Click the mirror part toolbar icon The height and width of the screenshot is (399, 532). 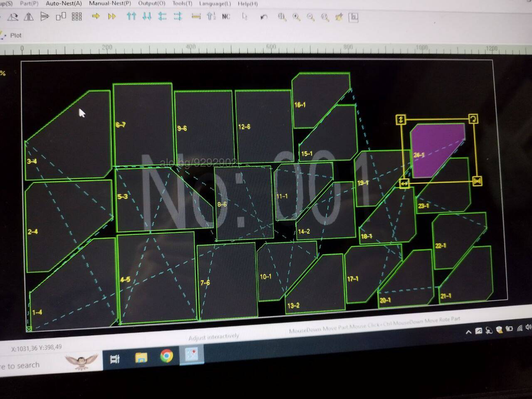coord(29,17)
